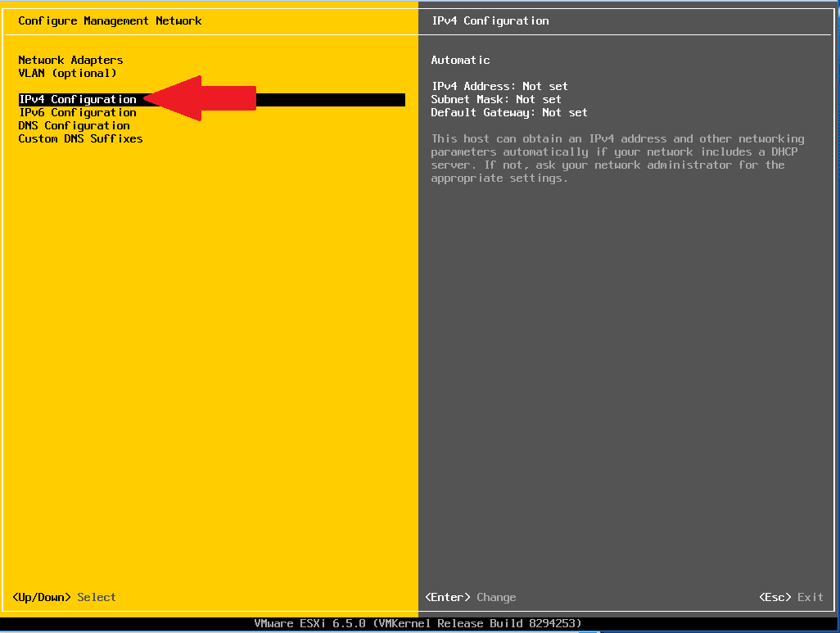Click 'Subnet Mask: Not set' line
The image size is (840, 633).
click(496, 99)
